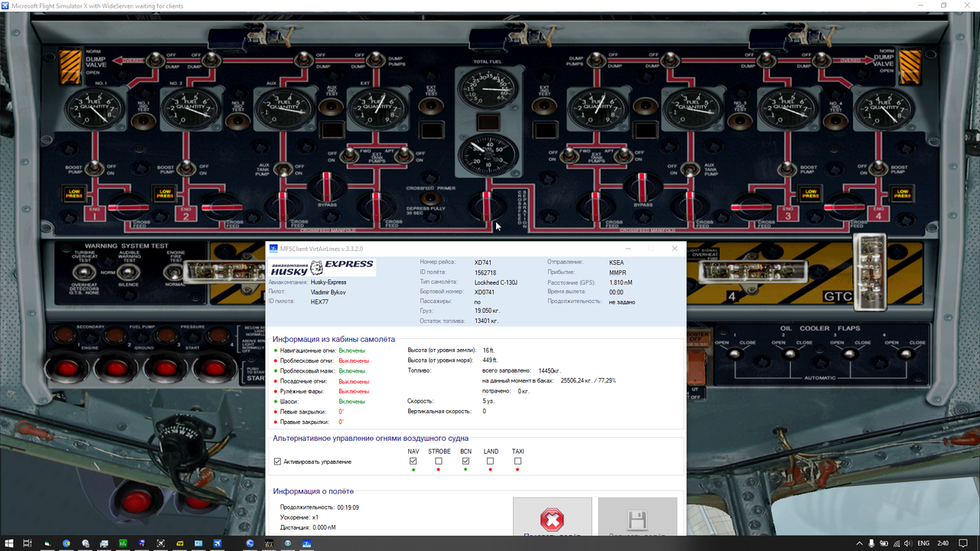Viewport: 980px width, 551px height.
Task: Select aircraft type Lockheed C-130J text
Action: 496,282
